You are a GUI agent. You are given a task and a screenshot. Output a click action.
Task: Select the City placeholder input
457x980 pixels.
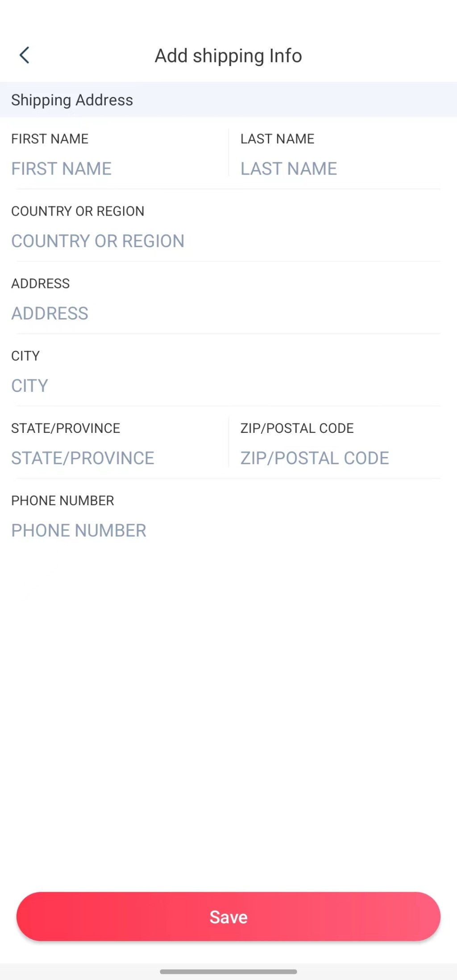coord(29,386)
